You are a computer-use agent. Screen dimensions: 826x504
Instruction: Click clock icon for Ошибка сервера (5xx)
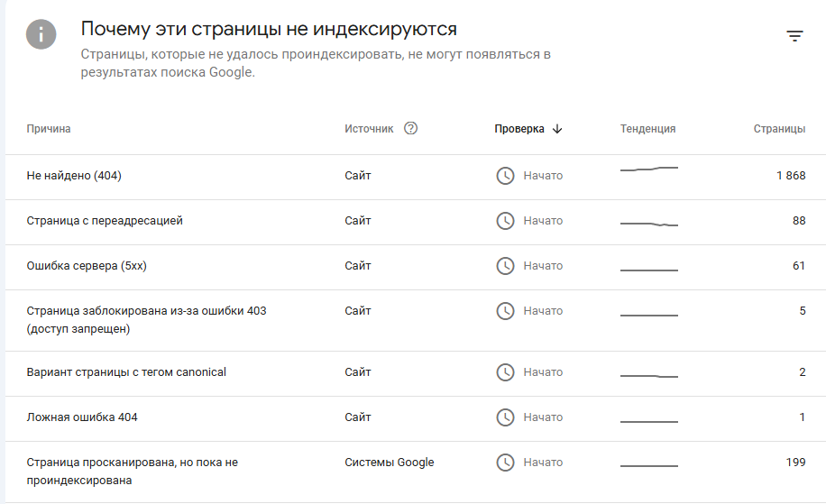click(x=506, y=266)
